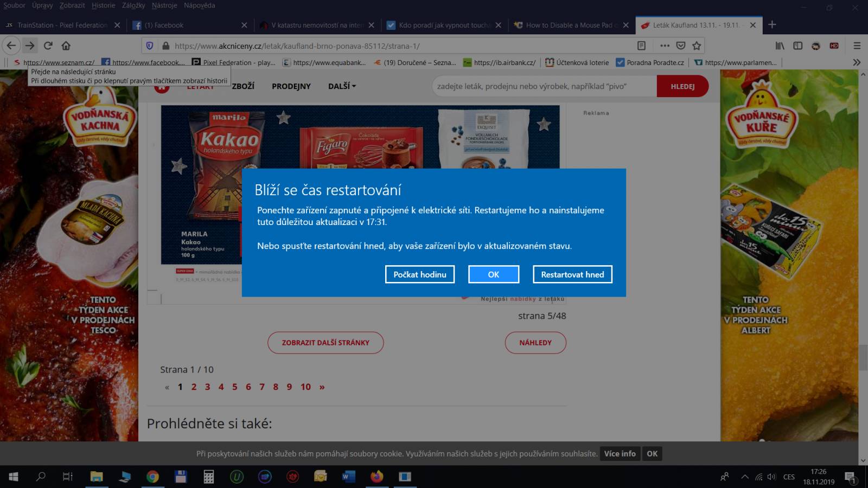Click the red HLEDEJ search button

(682, 86)
